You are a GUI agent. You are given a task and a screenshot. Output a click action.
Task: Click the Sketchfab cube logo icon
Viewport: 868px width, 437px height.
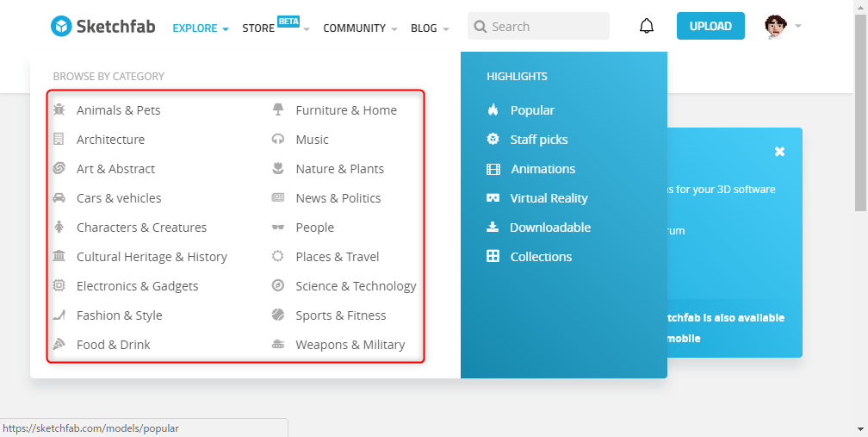click(61, 26)
